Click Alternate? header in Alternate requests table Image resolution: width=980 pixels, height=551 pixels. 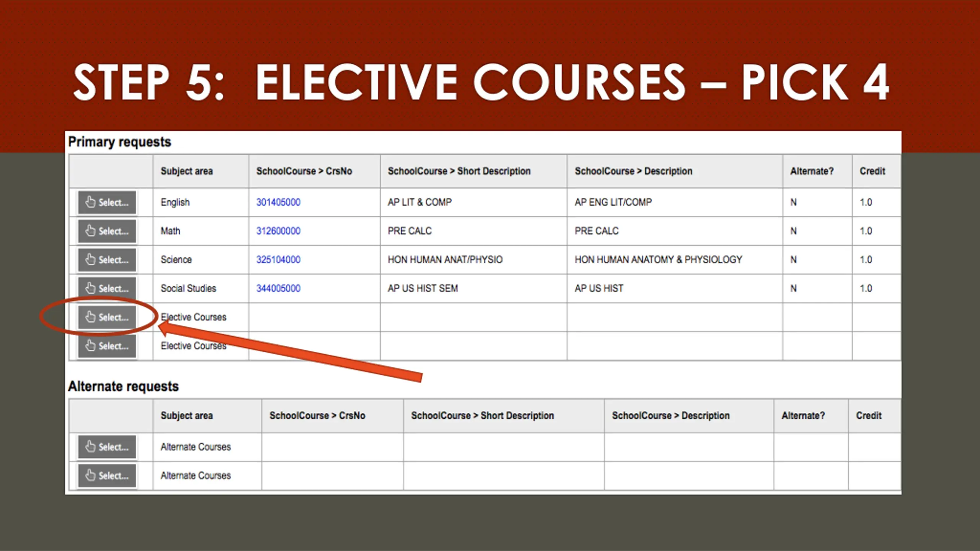[803, 416]
